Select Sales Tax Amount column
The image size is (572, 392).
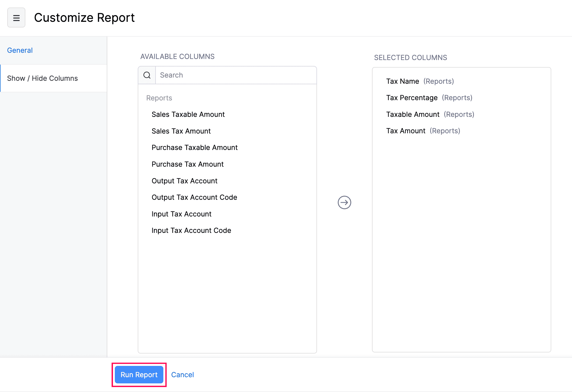pyautogui.click(x=181, y=131)
